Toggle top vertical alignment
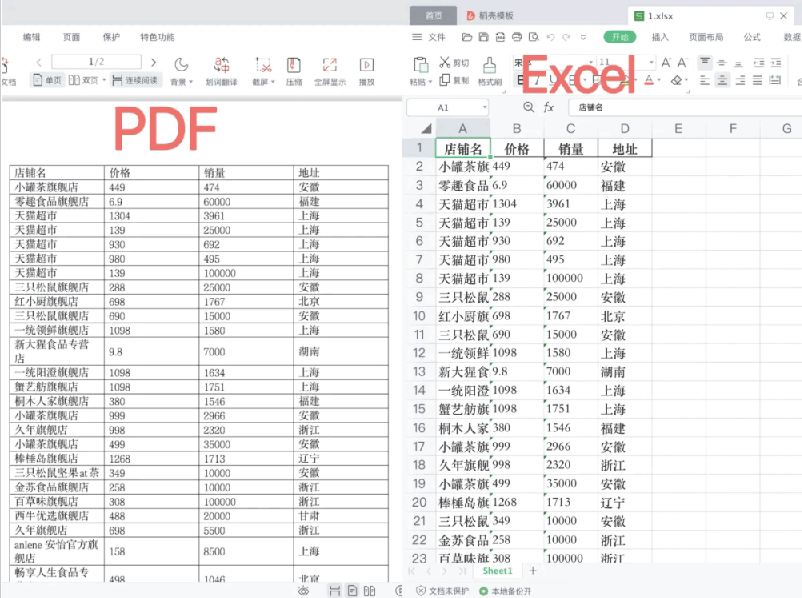The image size is (802, 598). [705, 62]
